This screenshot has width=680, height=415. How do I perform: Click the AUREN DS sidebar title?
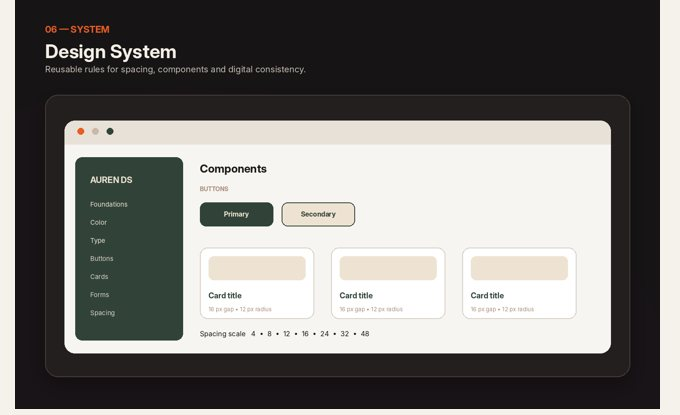point(111,180)
